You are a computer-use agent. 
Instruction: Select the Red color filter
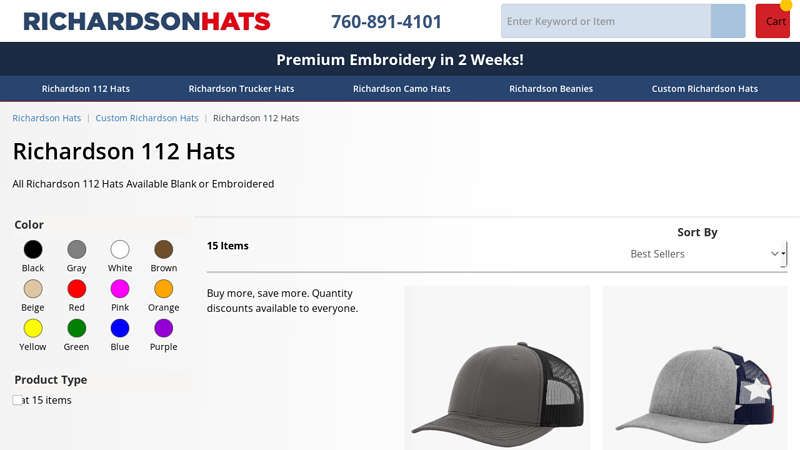tap(77, 289)
